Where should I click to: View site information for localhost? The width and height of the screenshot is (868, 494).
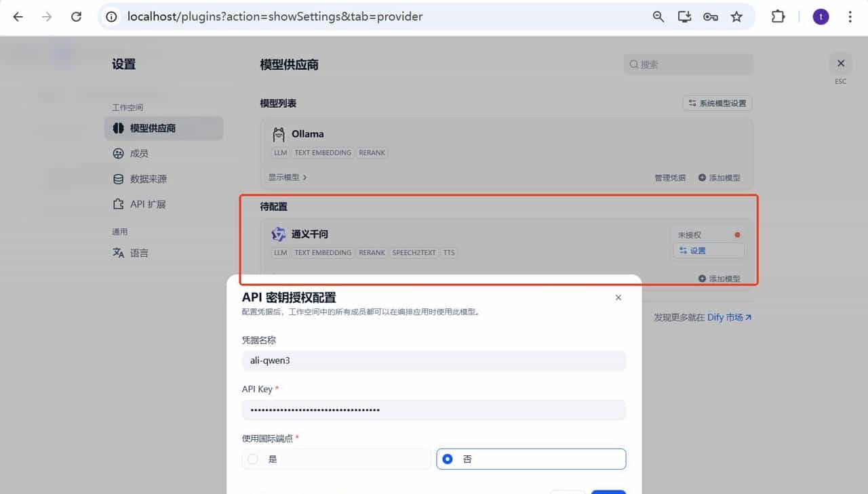112,17
